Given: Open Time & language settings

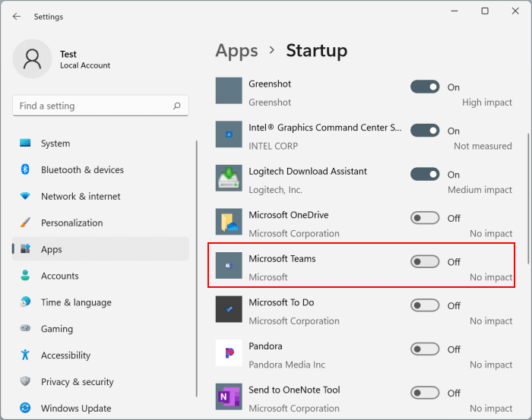Looking at the screenshot, I should pyautogui.click(x=100, y=302).
